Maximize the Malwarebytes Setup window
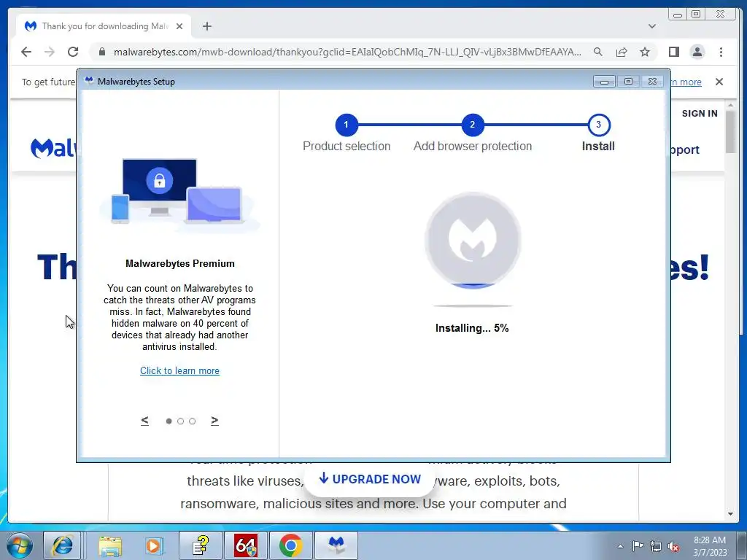 628,82
